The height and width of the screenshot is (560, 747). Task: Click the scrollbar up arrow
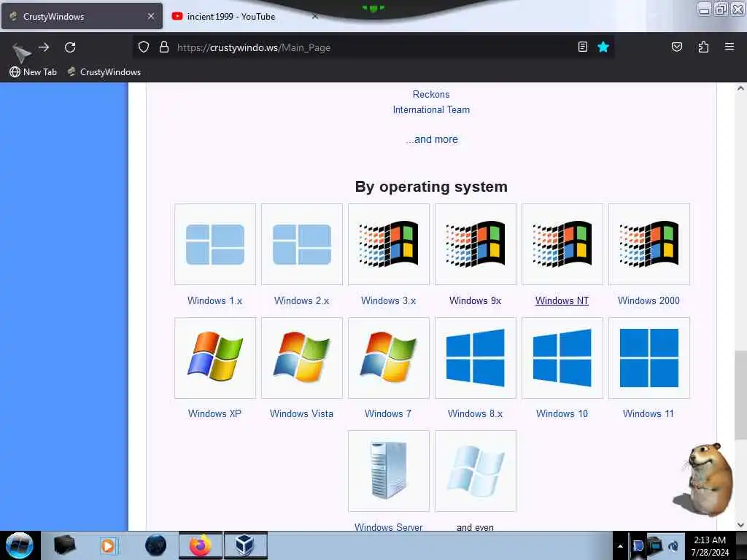740,88
